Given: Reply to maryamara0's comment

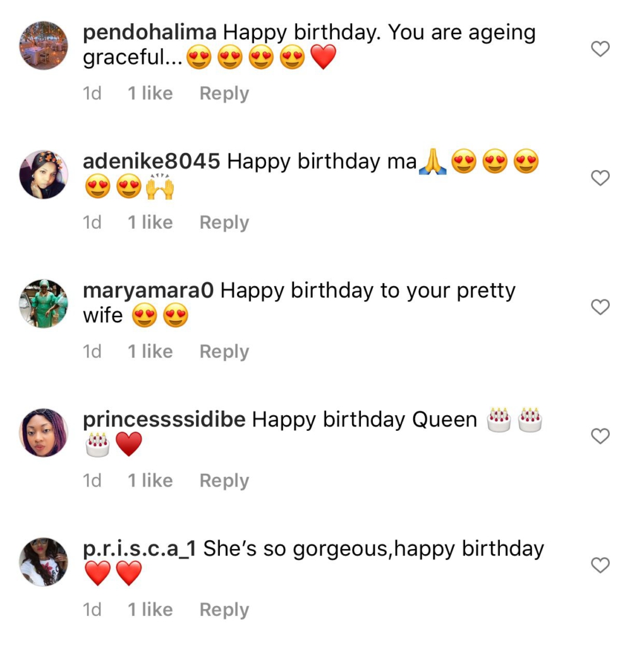Looking at the screenshot, I should (x=224, y=351).
